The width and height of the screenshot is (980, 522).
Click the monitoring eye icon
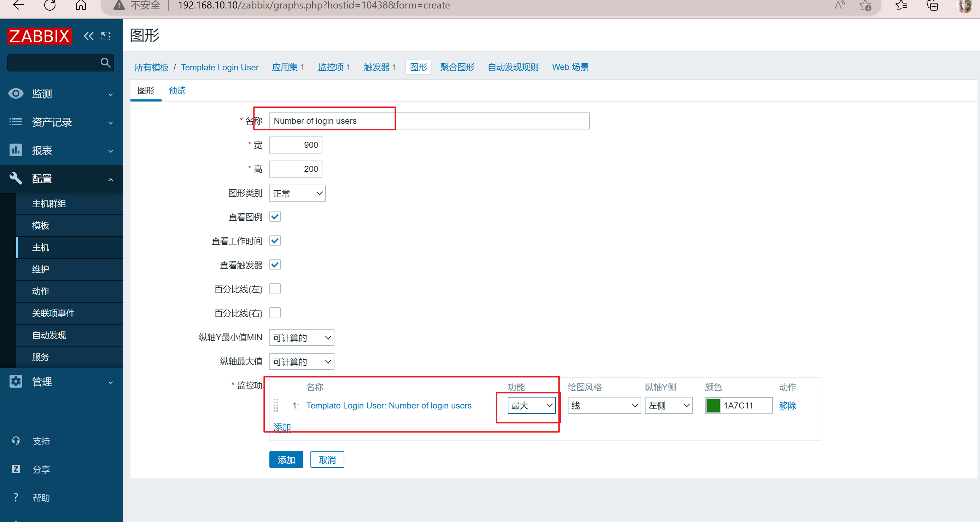(16, 94)
